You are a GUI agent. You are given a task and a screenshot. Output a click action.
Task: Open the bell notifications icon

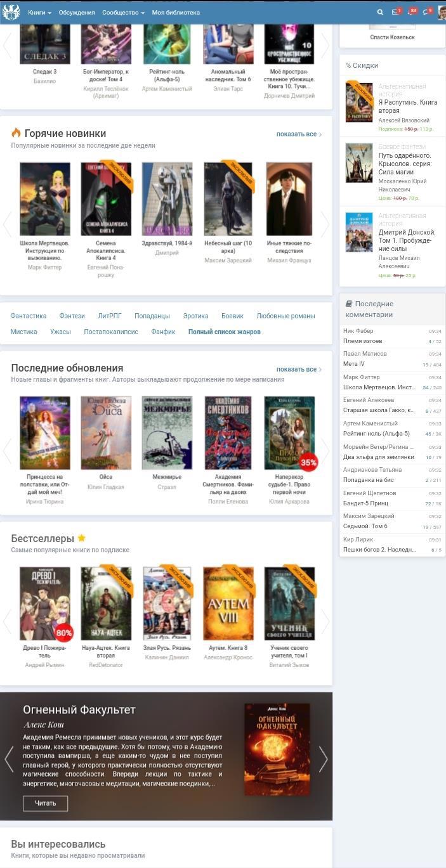tap(411, 12)
